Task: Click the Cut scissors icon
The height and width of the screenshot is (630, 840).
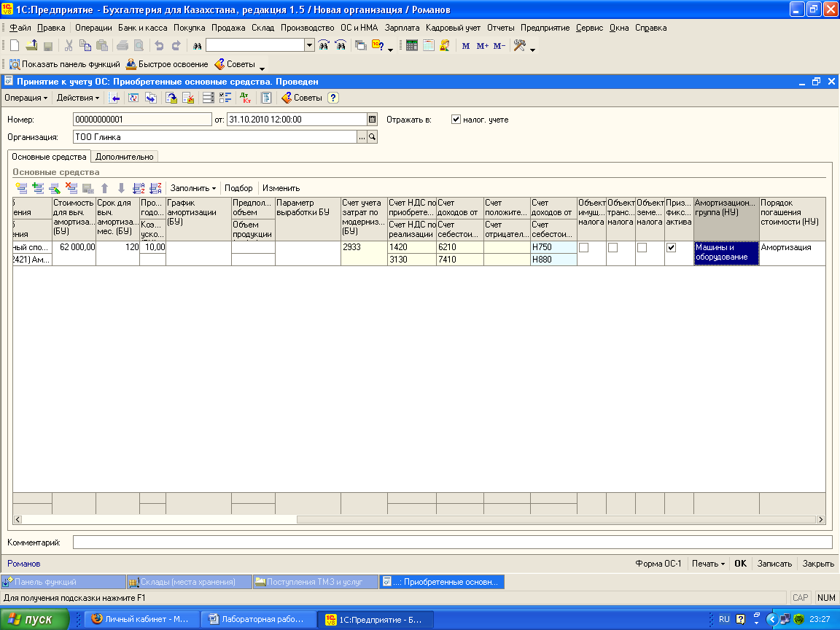Action: pyautogui.click(x=69, y=46)
